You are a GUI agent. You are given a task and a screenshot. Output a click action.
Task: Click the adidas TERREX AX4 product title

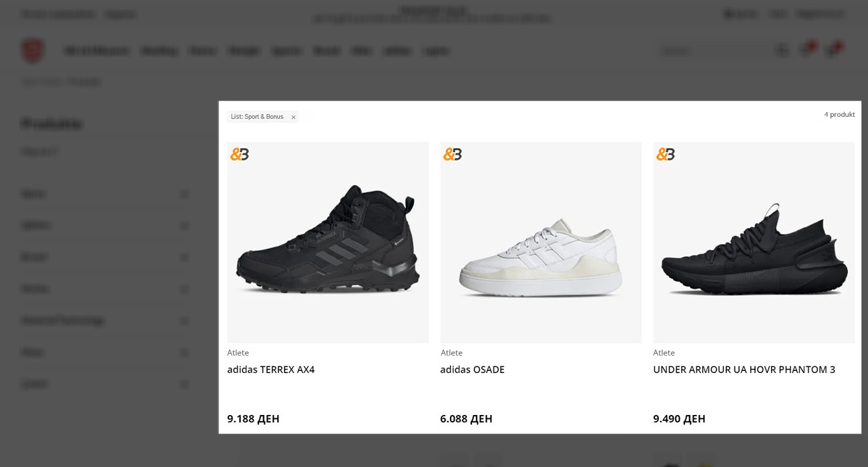pos(270,370)
